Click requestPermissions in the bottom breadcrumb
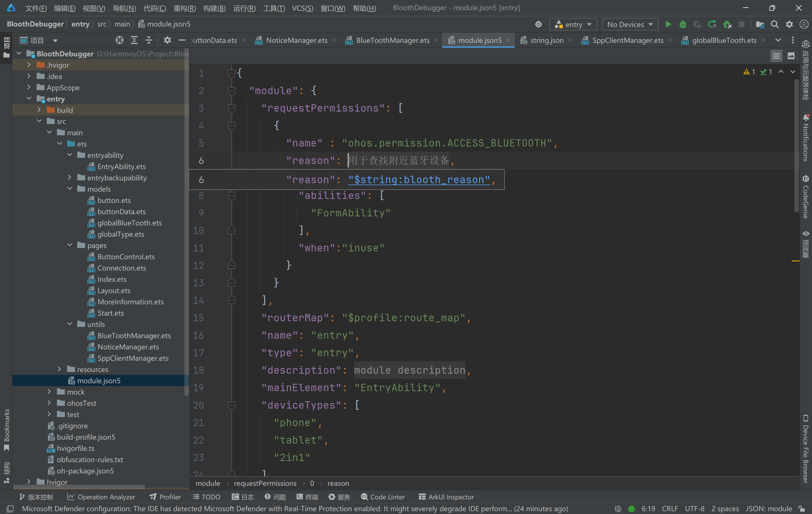 click(265, 483)
